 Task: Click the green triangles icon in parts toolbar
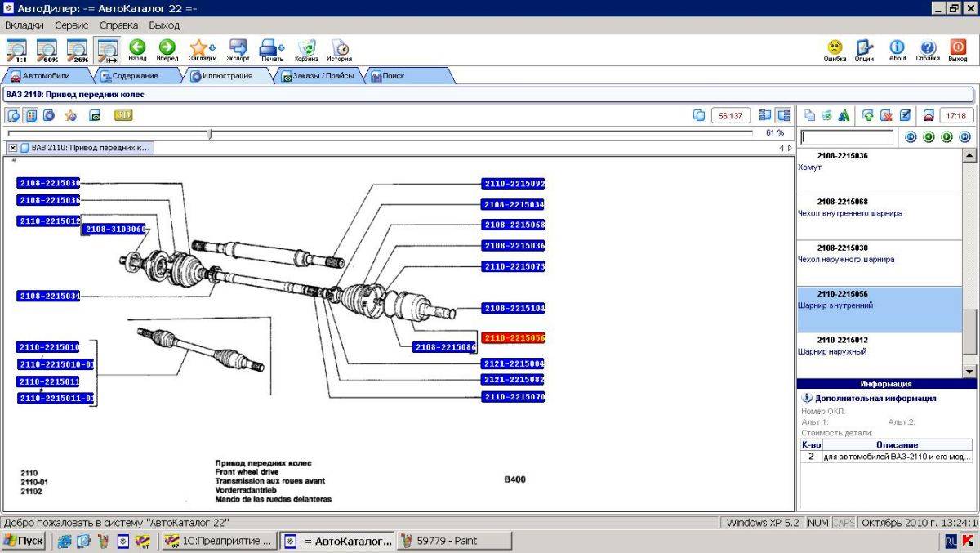pos(844,115)
